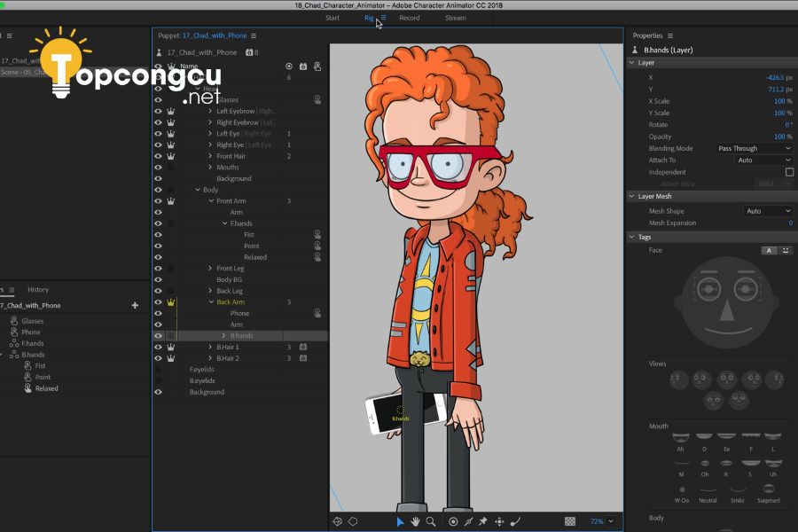Toggle the transparency checkerboard background

click(x=570, y=522)
